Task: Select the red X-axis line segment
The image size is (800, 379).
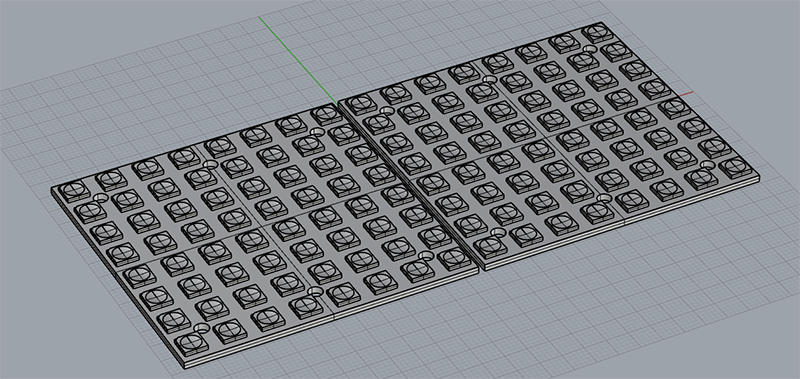Action: tap(686, 94)
